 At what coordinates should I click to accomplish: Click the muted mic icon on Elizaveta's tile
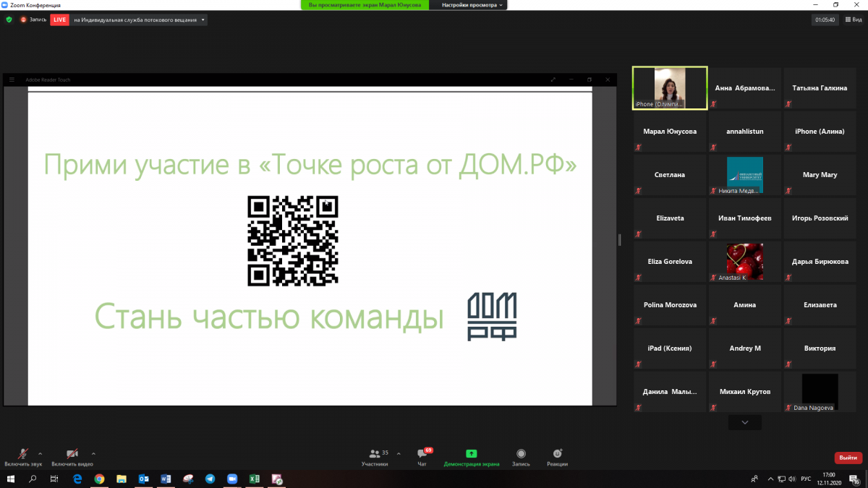coord(638,234)
